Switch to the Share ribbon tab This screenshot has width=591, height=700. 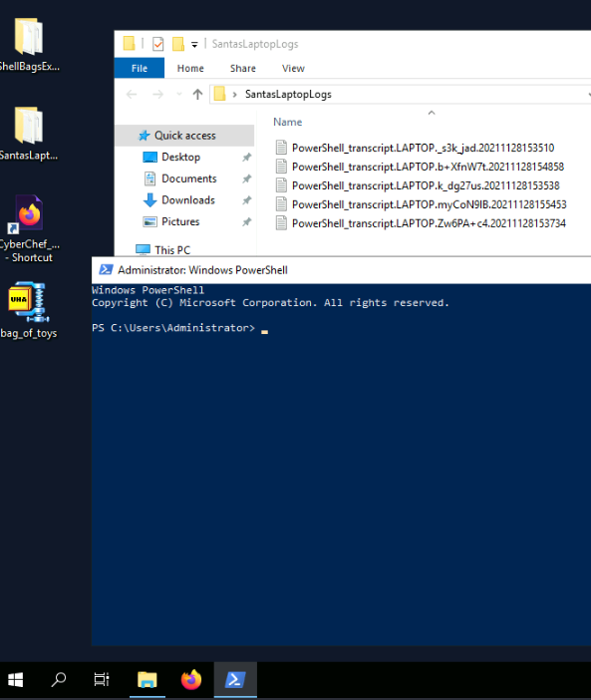click(242, 68)
